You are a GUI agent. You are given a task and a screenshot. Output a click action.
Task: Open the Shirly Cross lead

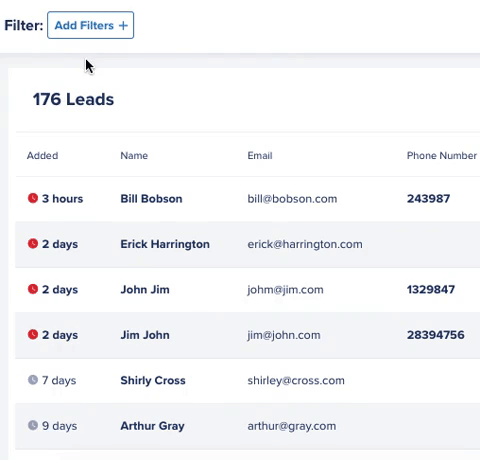153,380
